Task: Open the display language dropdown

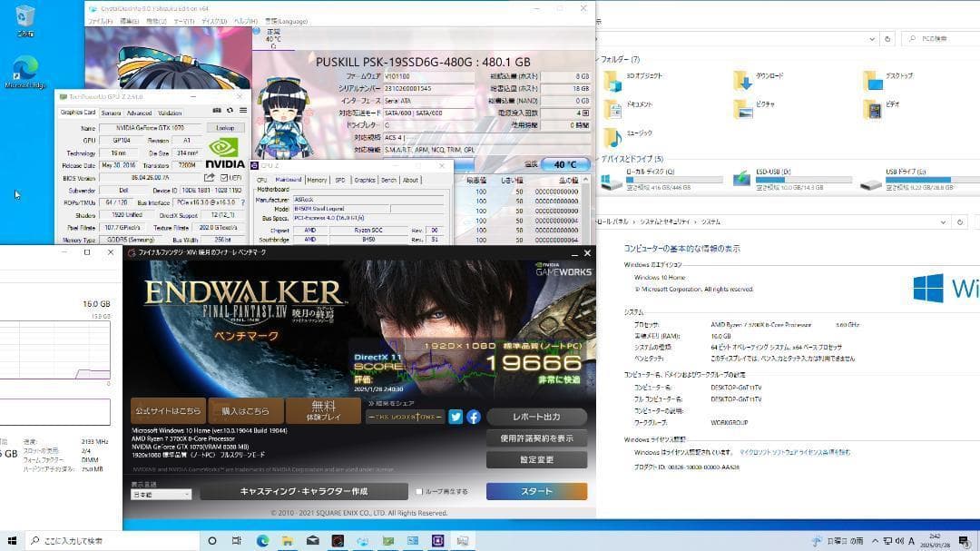Action: coord(162,495)
